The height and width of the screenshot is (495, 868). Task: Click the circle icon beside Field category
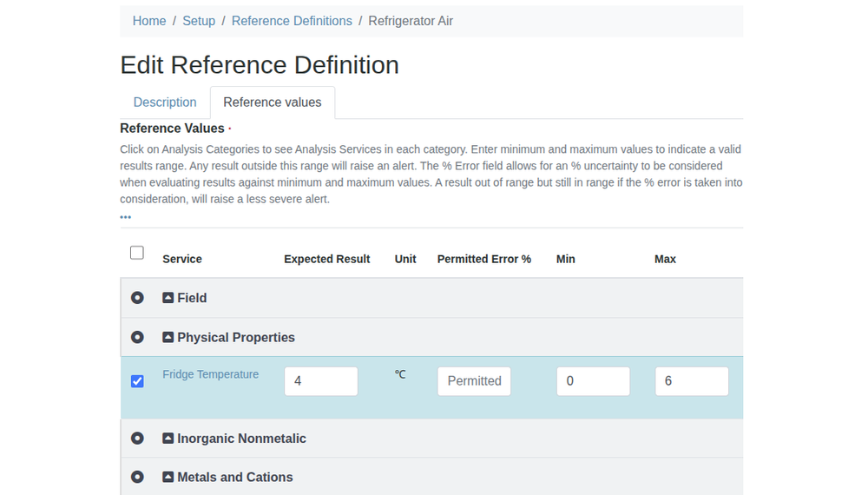[137, 298]
